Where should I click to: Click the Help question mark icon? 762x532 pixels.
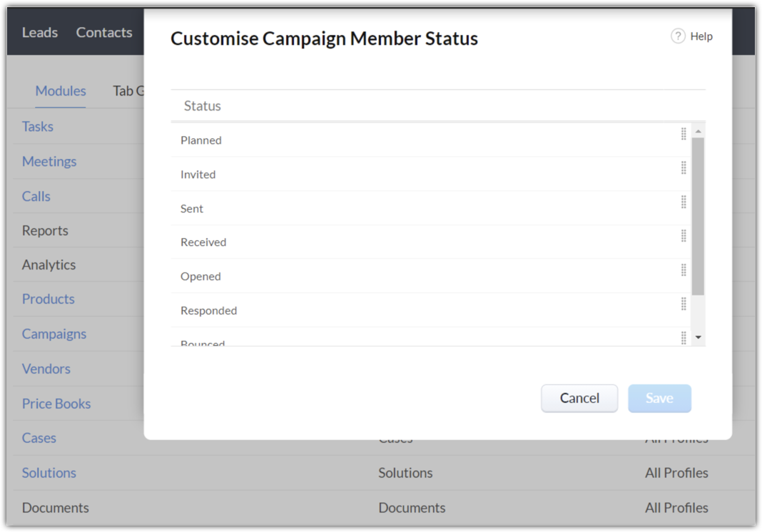coord(678,36)
